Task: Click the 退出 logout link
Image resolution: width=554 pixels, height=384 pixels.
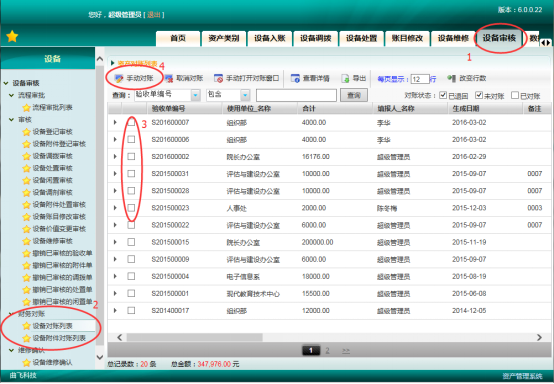Action: click(x=154, y=14)
